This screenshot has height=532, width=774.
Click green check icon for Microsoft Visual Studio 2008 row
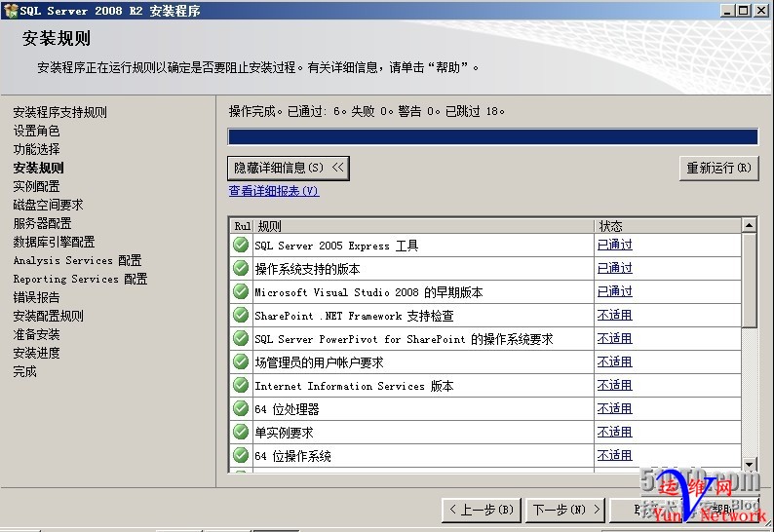(241, 291)
